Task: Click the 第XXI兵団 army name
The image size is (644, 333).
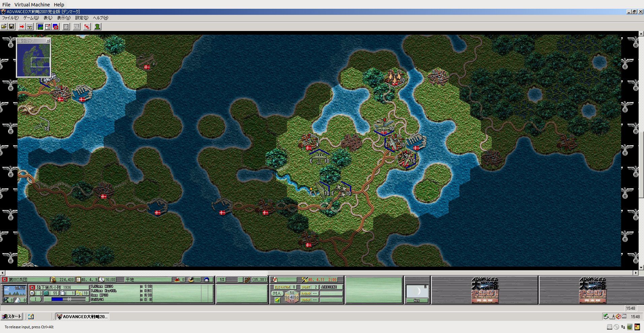Action: pyautogui.click(x=18, y=279)
